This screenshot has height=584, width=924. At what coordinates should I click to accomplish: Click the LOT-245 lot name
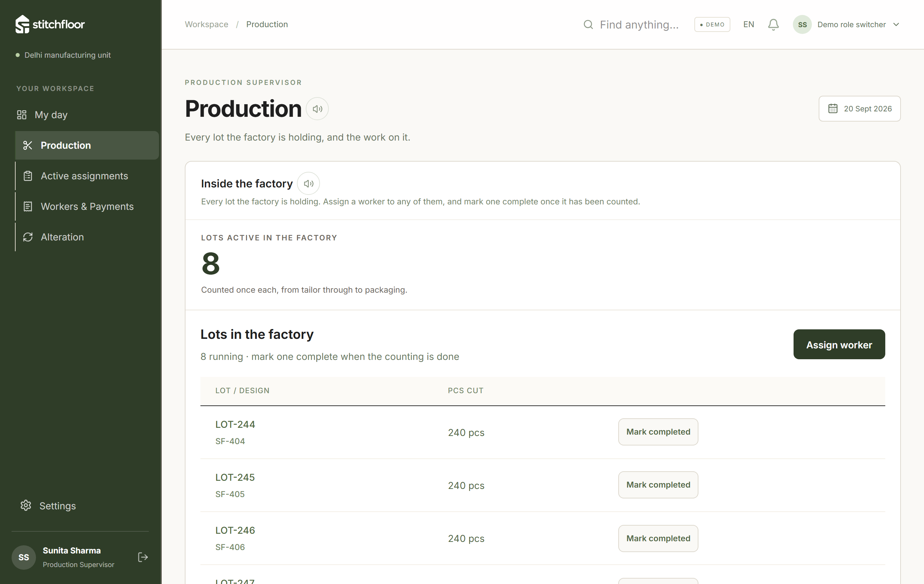[235, 477]
